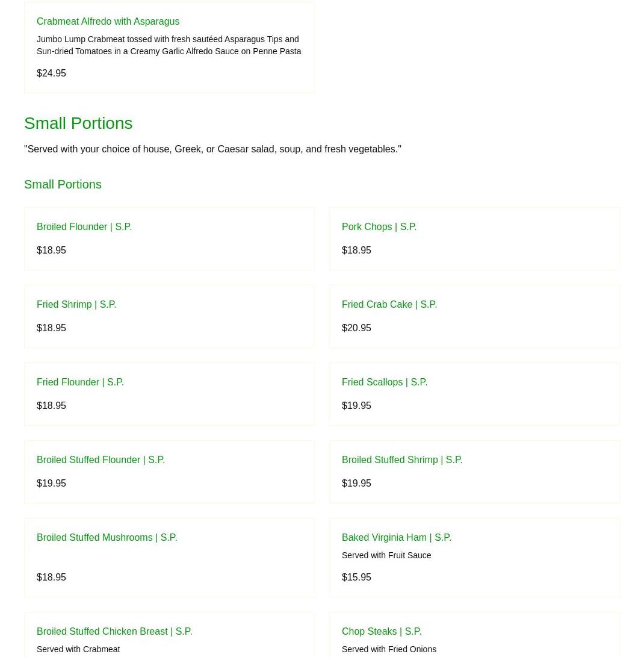The width and height of the screenshot is (644, 657).
Task: Click the large Small Portions heading
Action: point(78,123)
